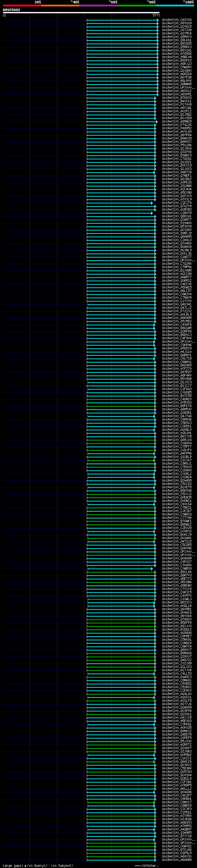
Task: Select hit label UniRef100_Q9LK61
Action: pyautogui.click(x=176, y=40)
